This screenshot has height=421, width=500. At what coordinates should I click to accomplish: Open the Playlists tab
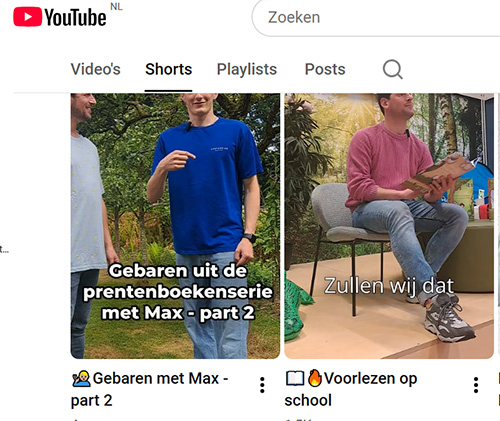247,69
